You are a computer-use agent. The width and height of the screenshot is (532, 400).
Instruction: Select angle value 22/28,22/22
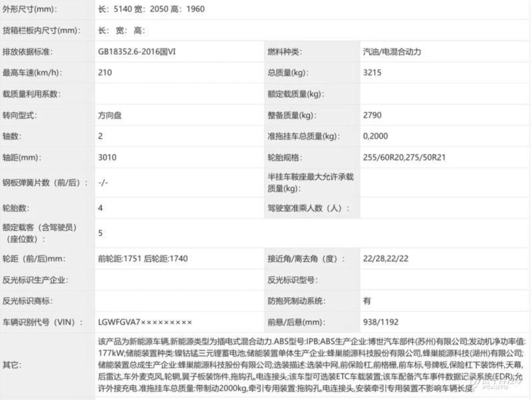[x=386, y=259]
